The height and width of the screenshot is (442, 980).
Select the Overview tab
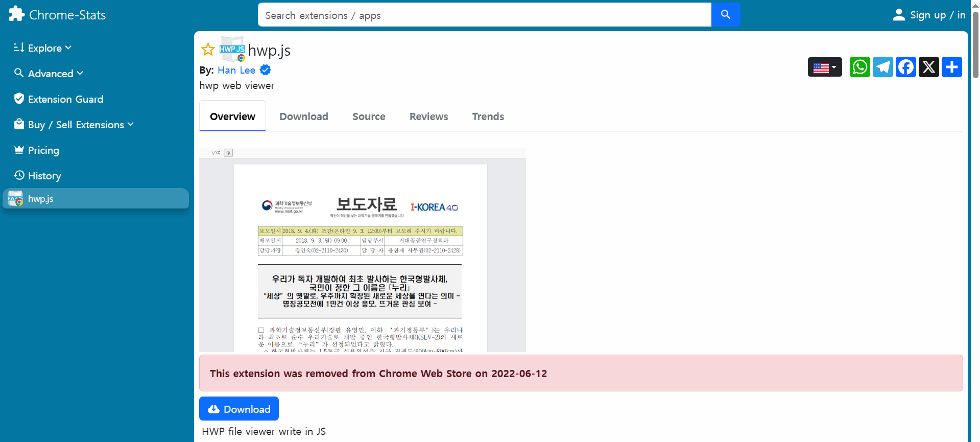coord(232,116)
